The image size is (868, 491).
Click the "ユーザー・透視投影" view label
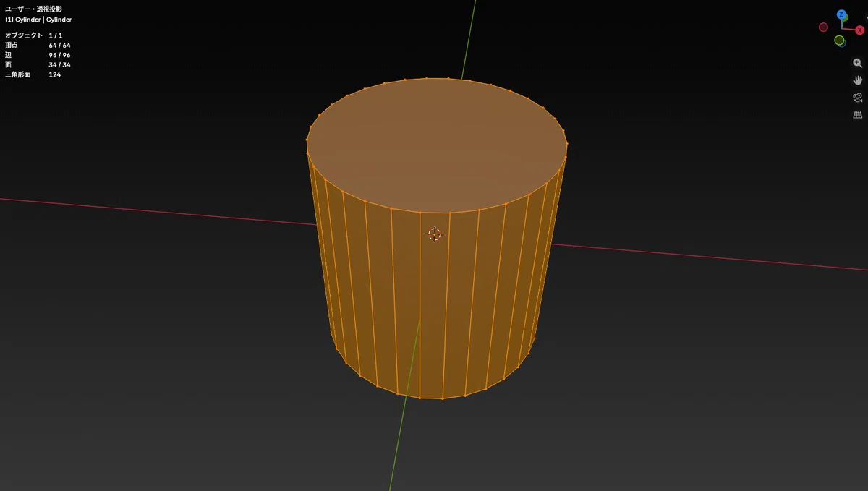tap(33, 9)
